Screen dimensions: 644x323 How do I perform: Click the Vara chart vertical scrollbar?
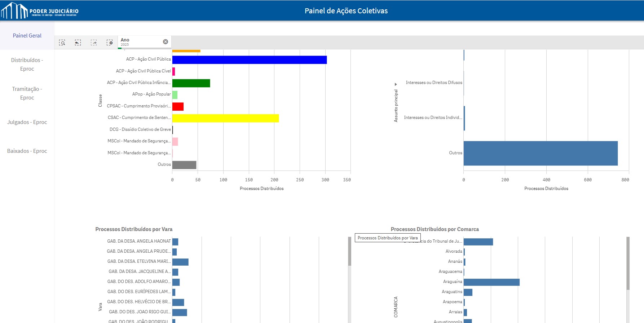coord(349,252)
